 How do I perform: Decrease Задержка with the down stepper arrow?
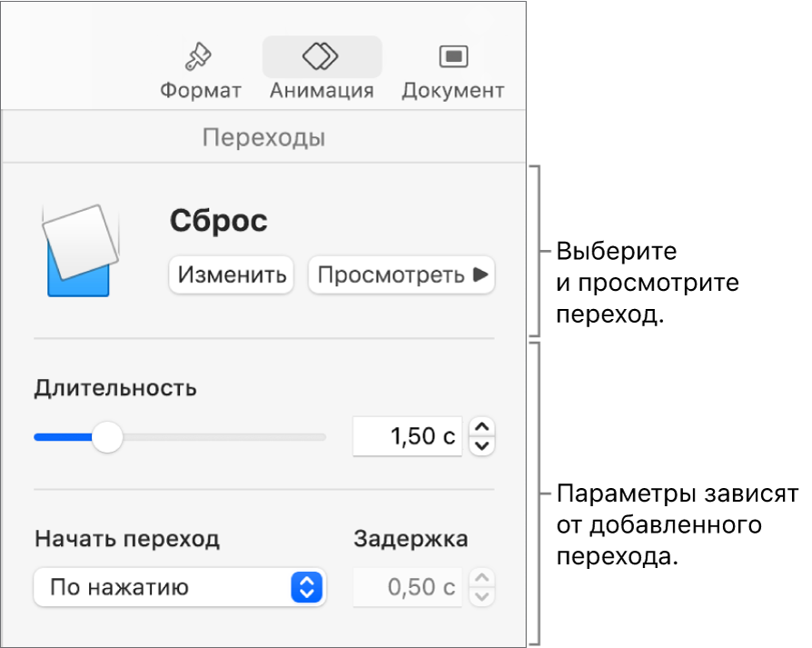482,597
